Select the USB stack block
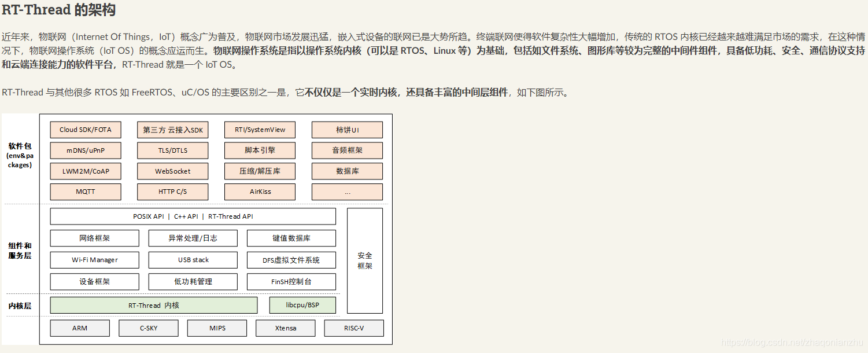Viewport: 868px width, 353px height. click(193, 260)
